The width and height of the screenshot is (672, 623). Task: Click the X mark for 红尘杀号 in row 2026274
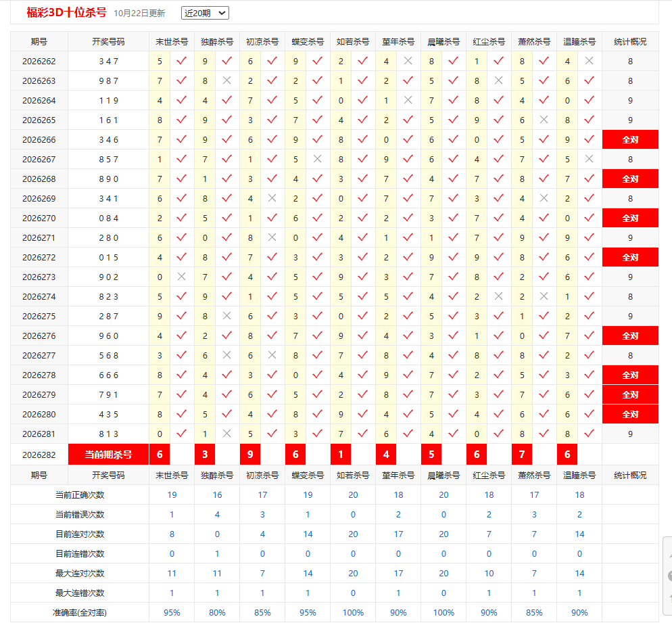click(498, 297)
